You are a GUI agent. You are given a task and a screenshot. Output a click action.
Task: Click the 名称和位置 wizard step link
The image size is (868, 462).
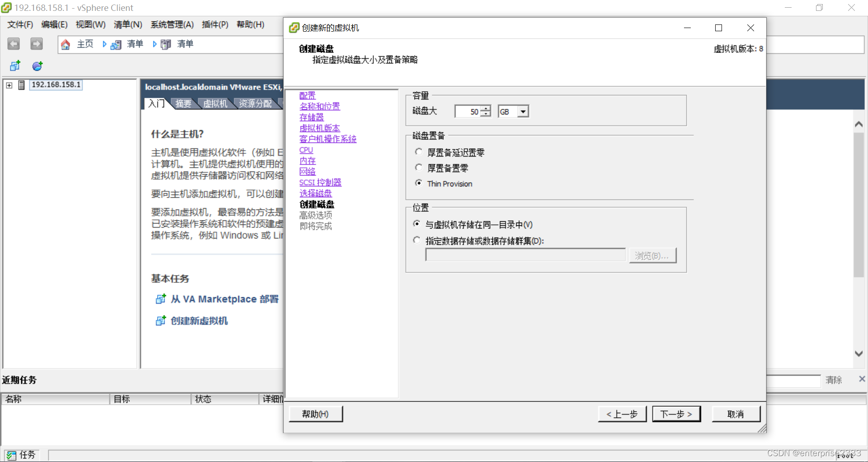(x=320, y=106)
